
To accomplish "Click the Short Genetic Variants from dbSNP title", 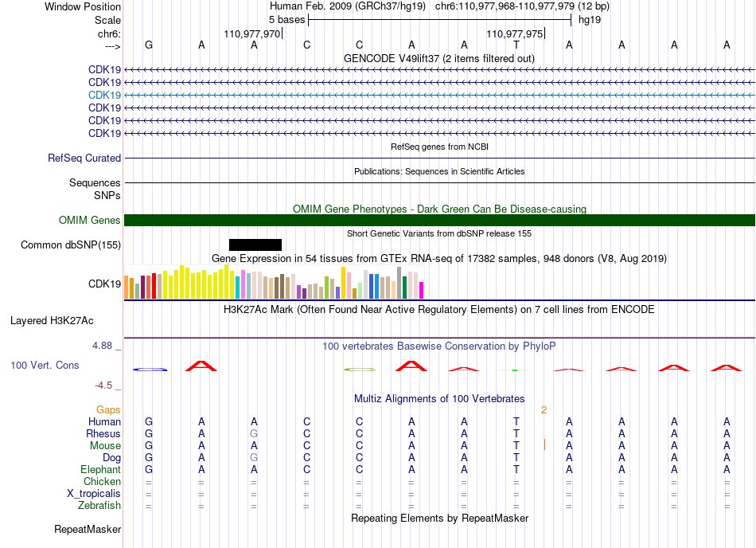I will (x=438, y=233).
